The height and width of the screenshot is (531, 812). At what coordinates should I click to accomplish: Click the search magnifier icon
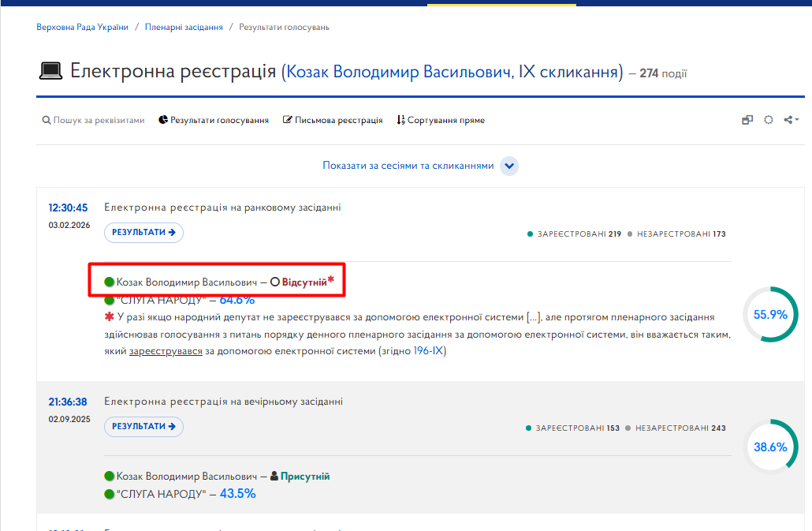click(x=46, y=120)
